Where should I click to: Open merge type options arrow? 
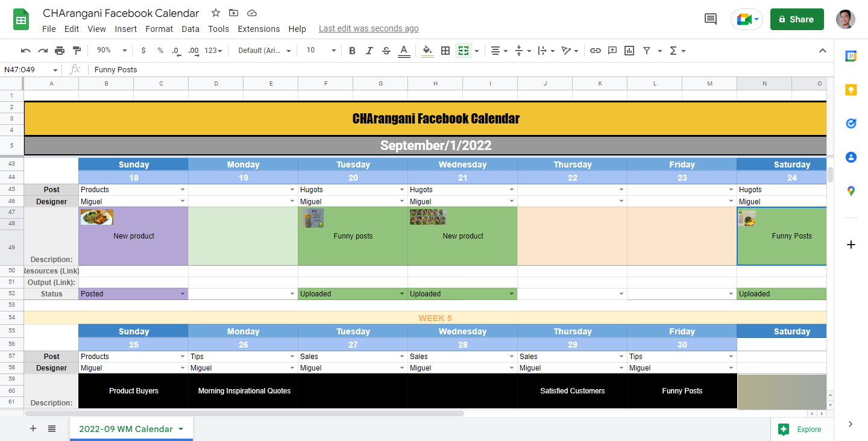coord(477,51)
